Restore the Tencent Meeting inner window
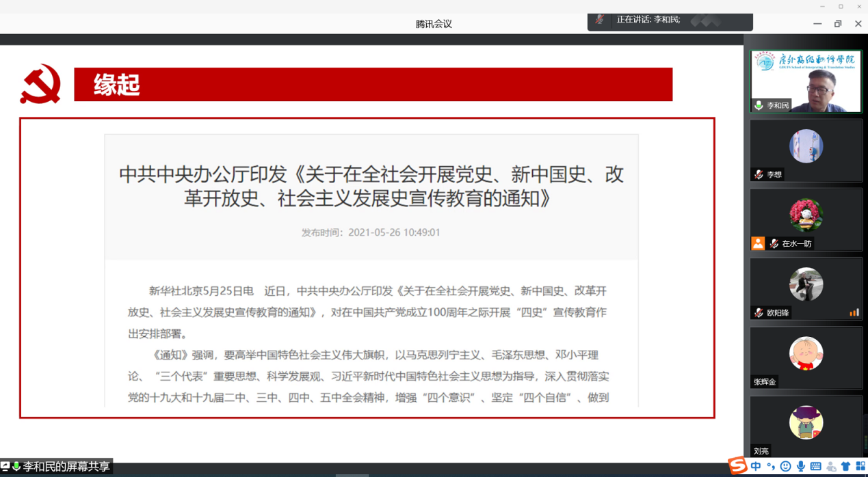Screen dimensions: 868x477 click(x=838, y=24)
